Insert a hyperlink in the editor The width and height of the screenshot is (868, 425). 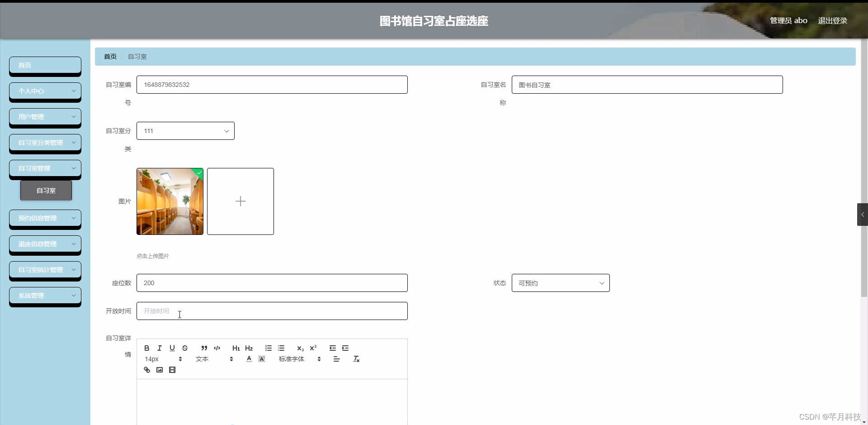(x=146, y=370)
